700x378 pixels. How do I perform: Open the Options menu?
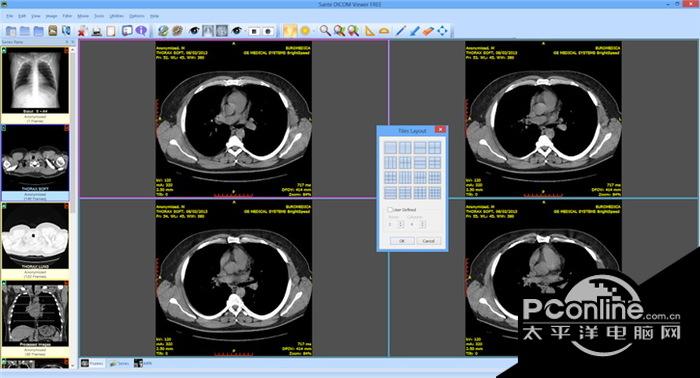137,16
